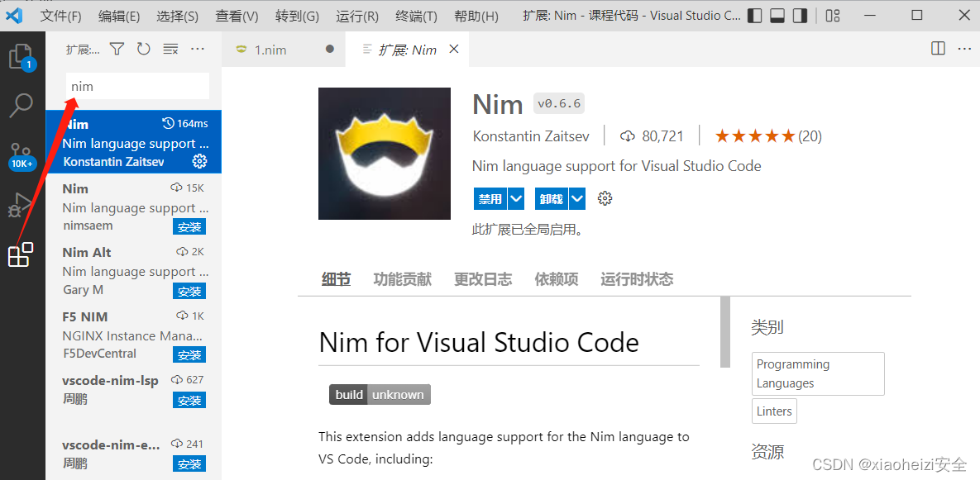Select the 更改日志 changelog tab
980x480 pixels.
(x=483, y=279)
